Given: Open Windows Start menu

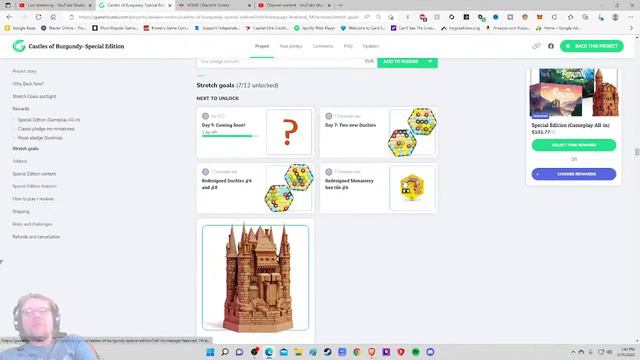Looking at the screenshot, I should coord(210,352).
